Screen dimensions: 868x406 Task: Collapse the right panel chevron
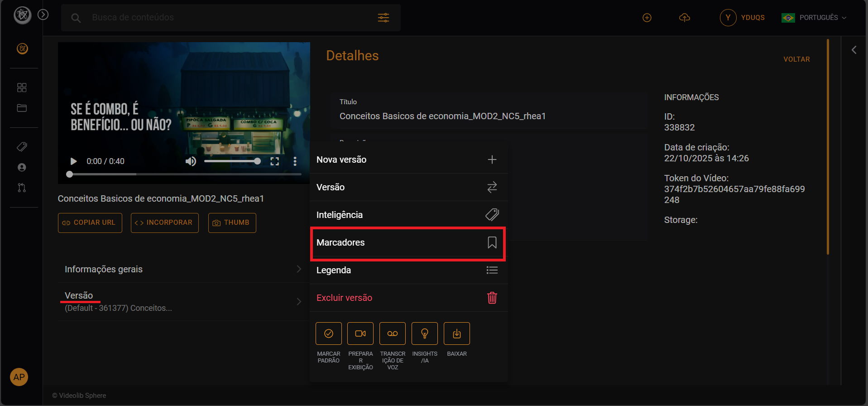click(x=854, y=50)
